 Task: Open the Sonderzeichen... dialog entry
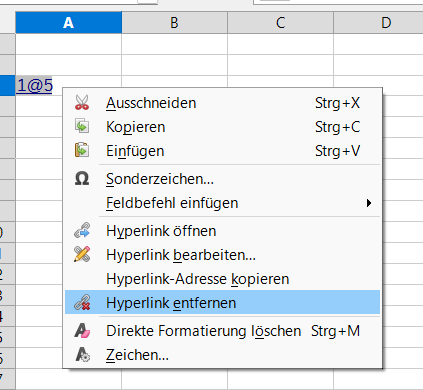coord(222,179)
